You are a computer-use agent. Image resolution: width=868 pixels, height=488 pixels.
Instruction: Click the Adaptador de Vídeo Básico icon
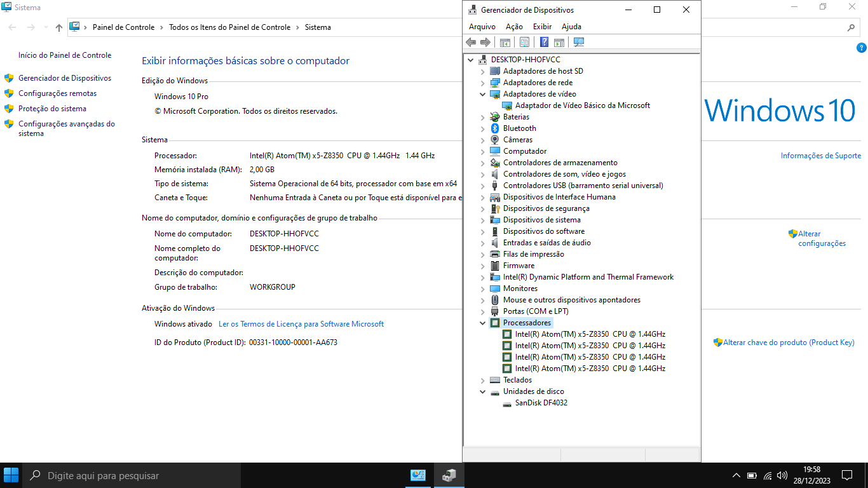coord(507,105)
